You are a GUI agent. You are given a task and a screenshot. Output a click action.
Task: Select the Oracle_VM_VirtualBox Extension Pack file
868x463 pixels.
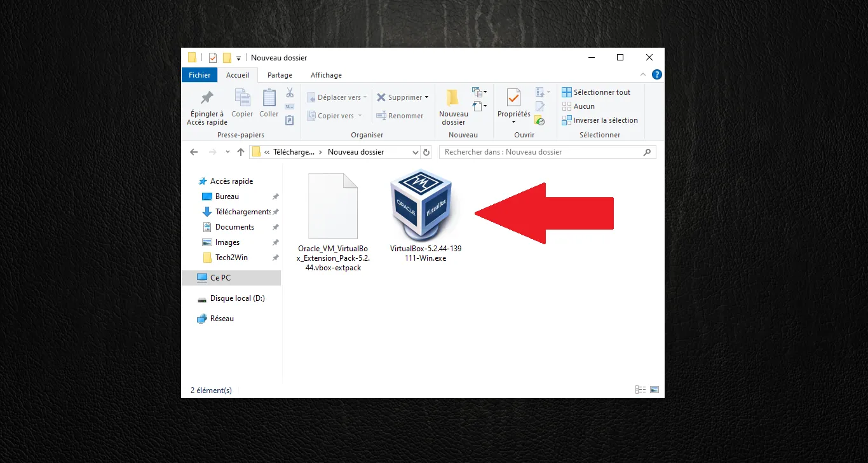click(332, 205)
